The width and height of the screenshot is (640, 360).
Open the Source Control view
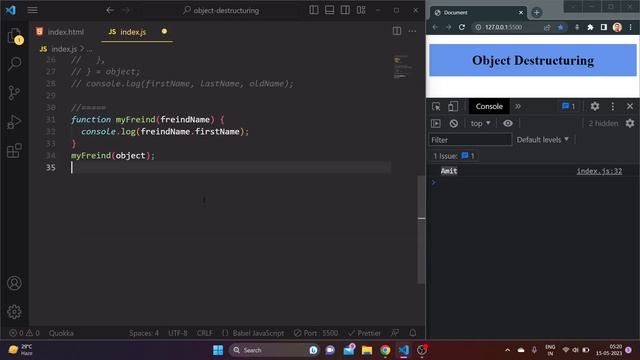(x=14, y=93)
